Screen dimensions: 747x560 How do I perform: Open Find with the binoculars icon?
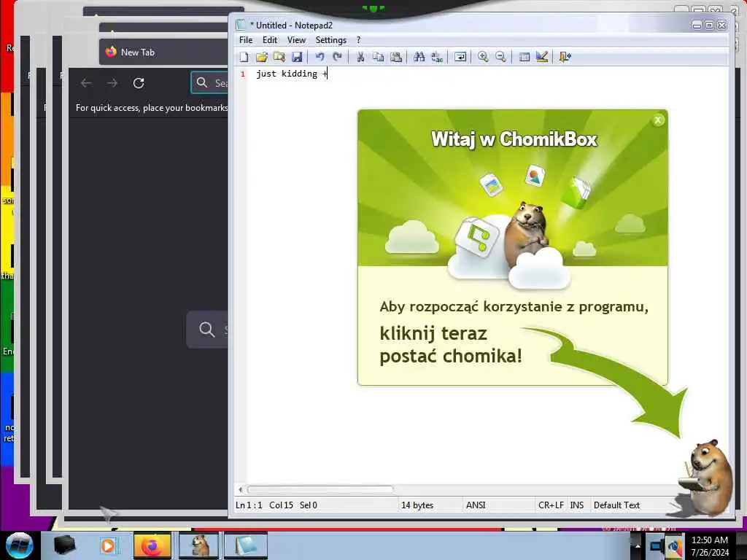(419, 57)
